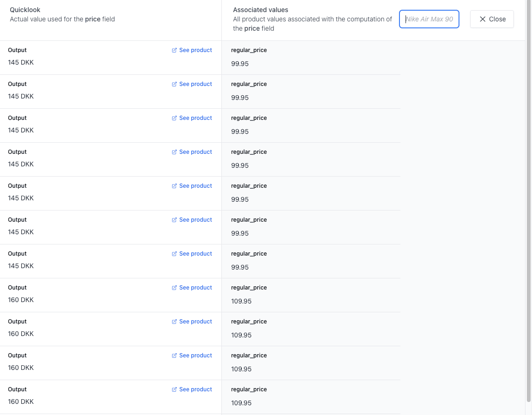Open See product for the sixth 145 DKK output
The image size is (532, 415).
tap(195, 219)
